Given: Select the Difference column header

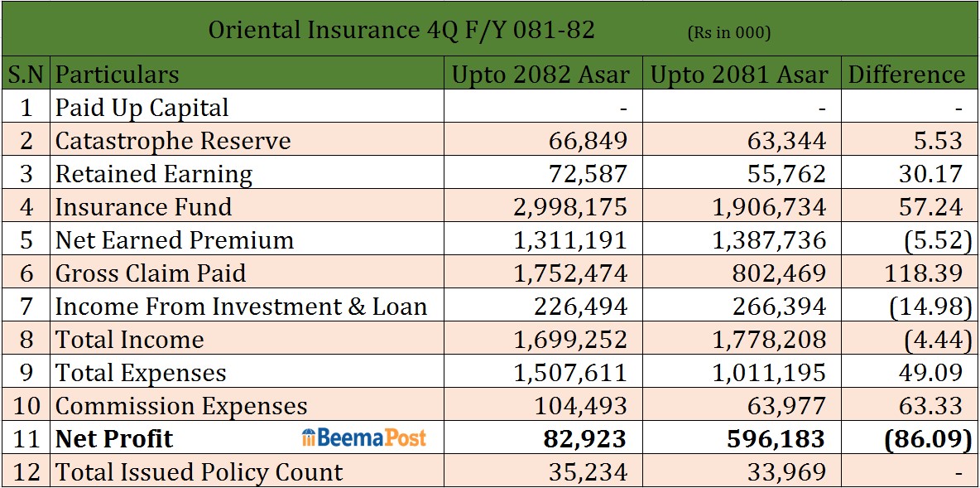Looking at the screenshot, I should coord(907,75).
